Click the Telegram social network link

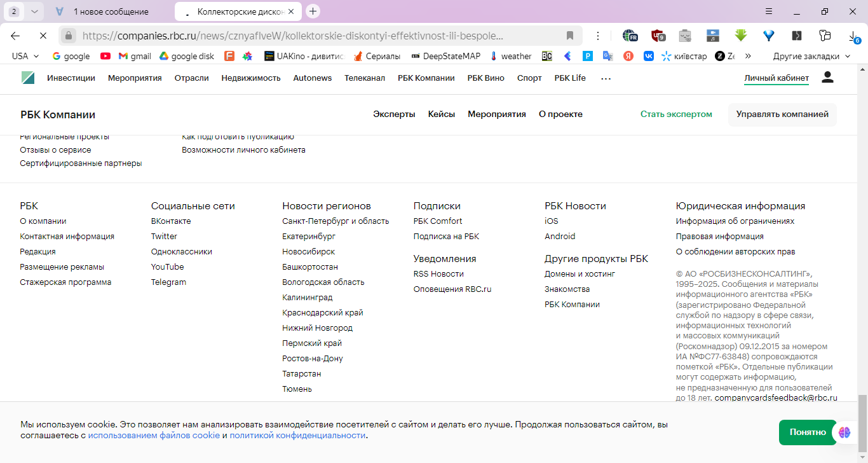[x=168, y=282]
